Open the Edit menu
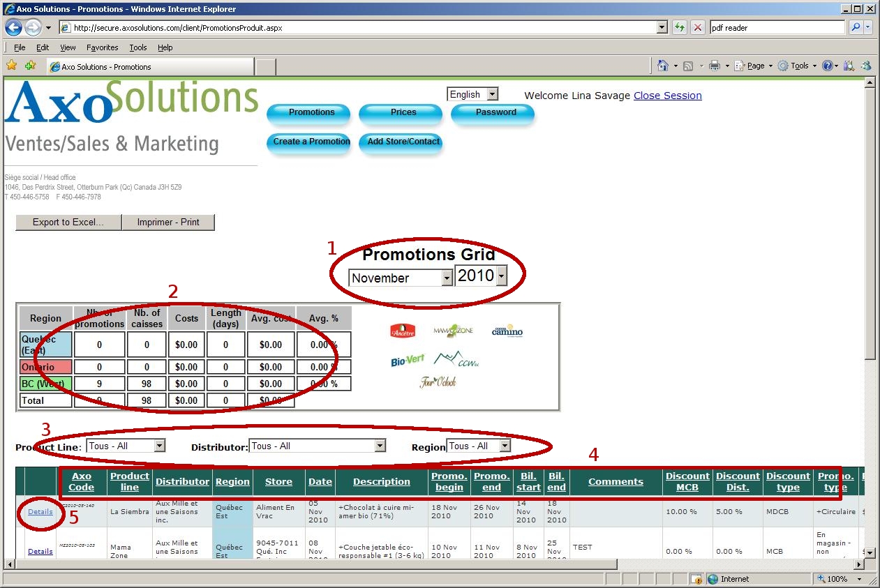 click(x=43, y=47)
